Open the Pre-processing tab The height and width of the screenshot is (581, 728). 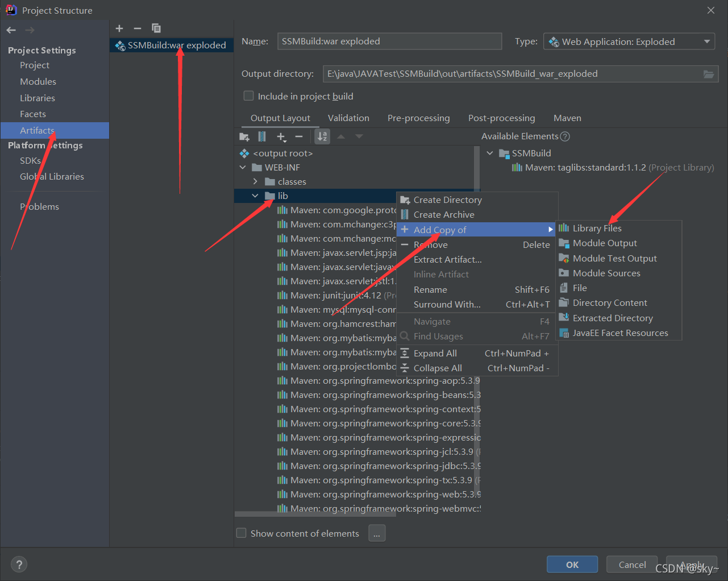(418, 118)
